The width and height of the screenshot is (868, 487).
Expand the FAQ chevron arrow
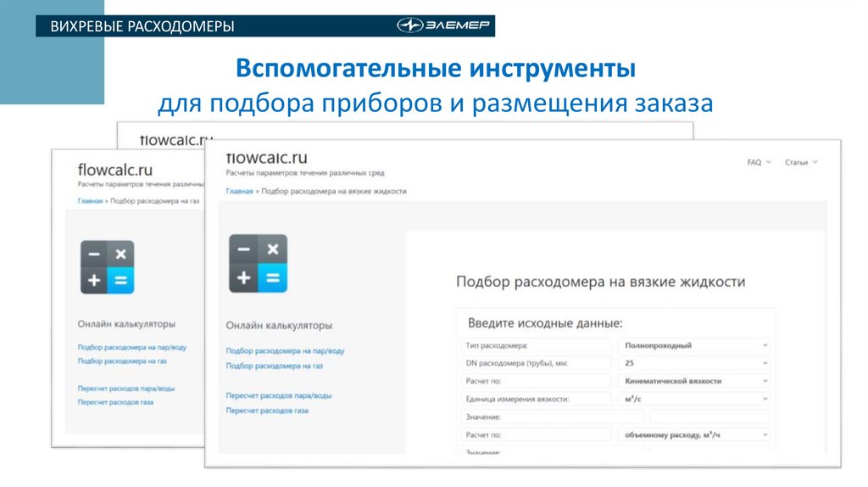tap(768, 162)
